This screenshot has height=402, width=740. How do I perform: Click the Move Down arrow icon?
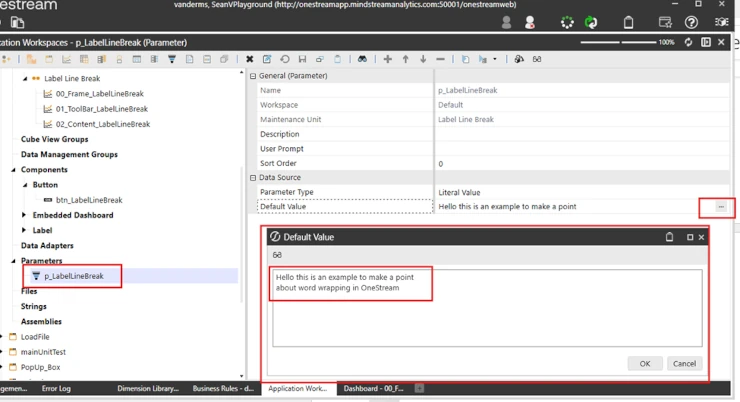point(423,59)
